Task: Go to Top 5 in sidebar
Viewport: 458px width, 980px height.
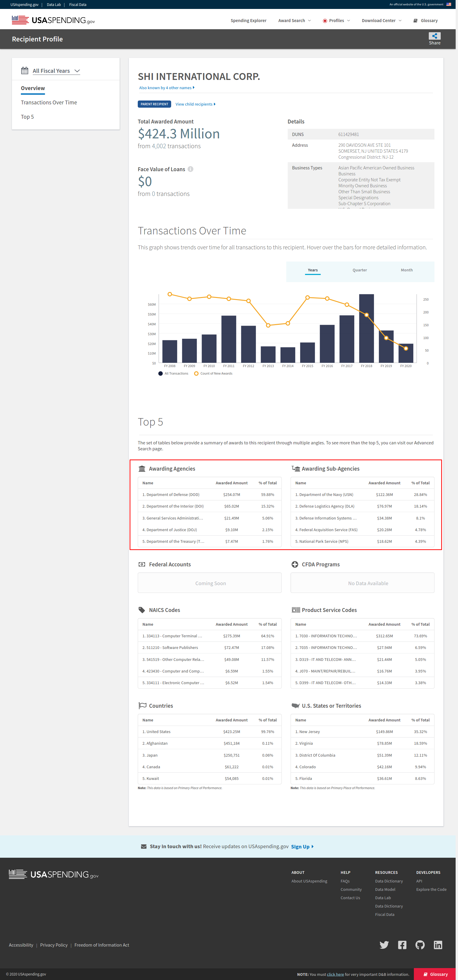Action: tap(27, 117)
